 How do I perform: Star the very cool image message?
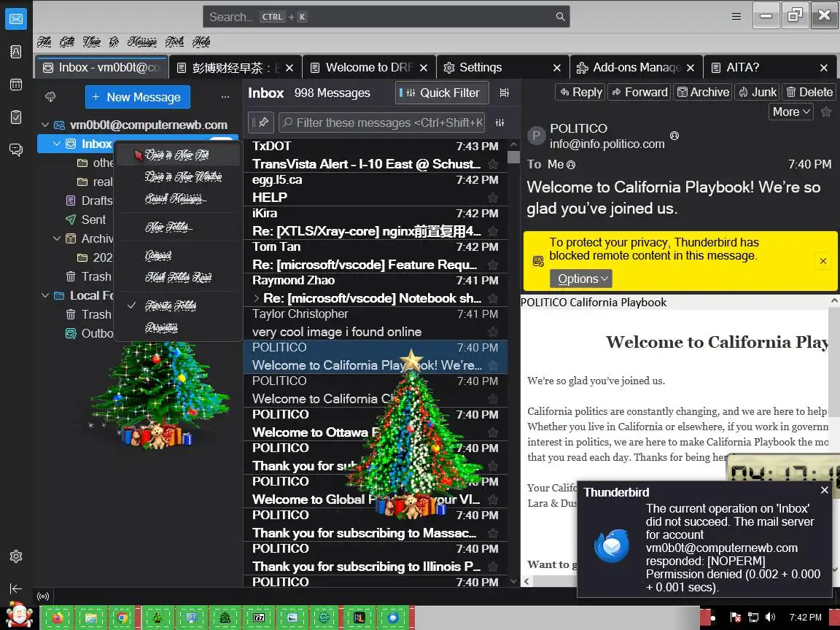pyautogui.click(x=493, y=332)
